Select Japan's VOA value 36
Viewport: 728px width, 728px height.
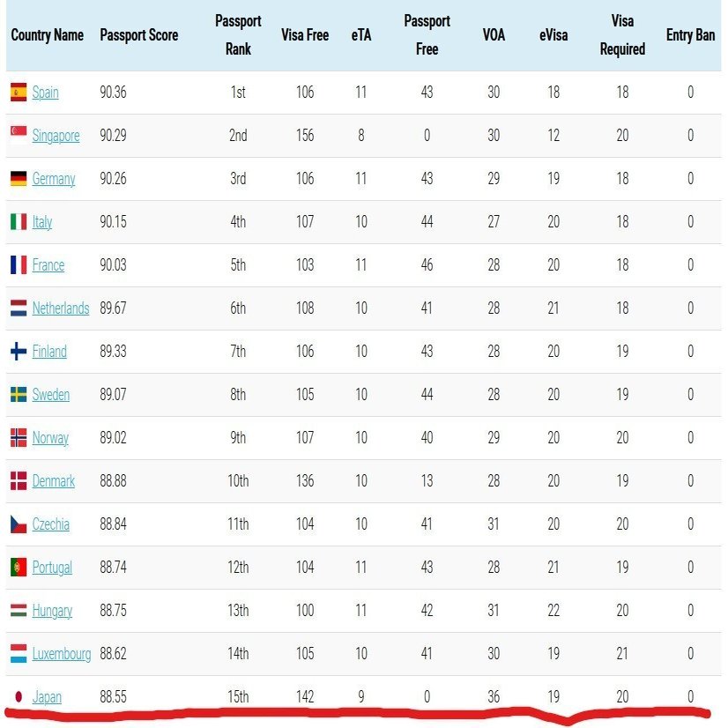pyautogui.click(x=494, y=696)
